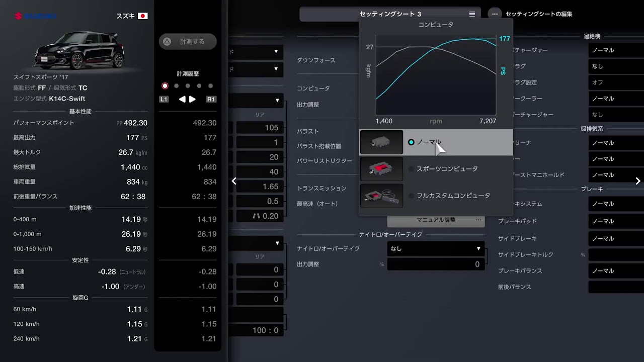Screen dimensions: 644x362
Task: Click the power/torque graph in コンピュータ popup
Action: (436, 74)
